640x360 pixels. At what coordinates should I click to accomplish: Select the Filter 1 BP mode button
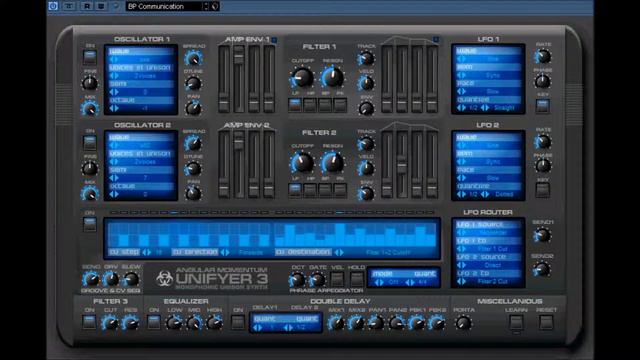pyautogui.click(x=325, y=105)
